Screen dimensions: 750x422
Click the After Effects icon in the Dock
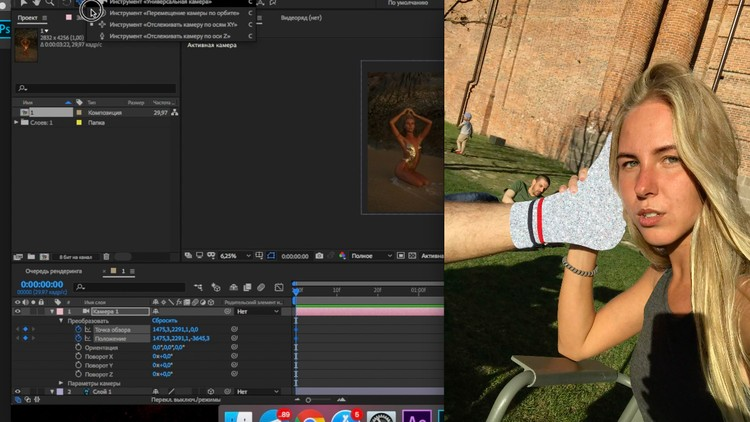[x=421, y=416]
